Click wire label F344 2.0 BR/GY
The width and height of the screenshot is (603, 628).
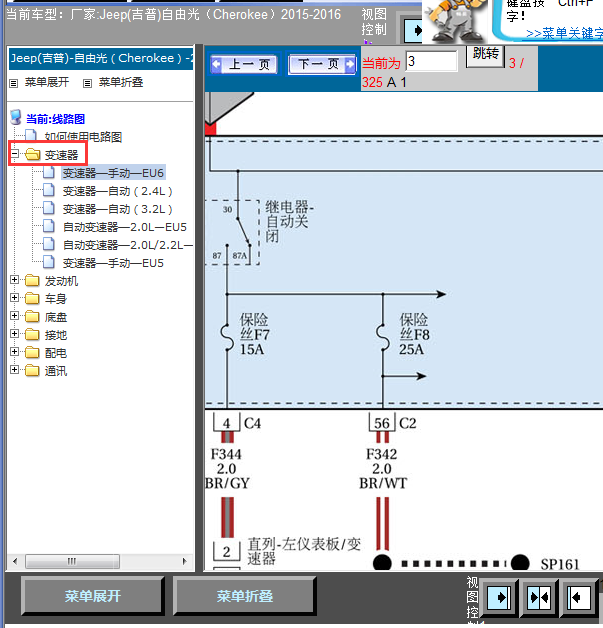pyautogui.click(x=227, y=469)
